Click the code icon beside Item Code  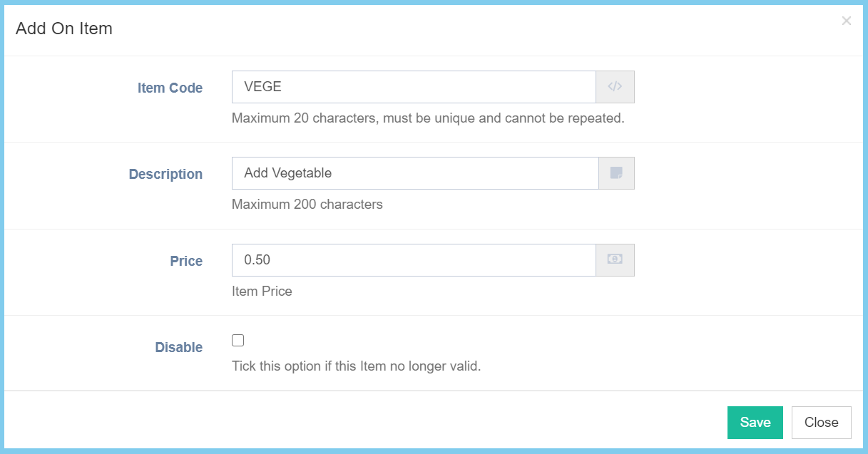(615, 87)
